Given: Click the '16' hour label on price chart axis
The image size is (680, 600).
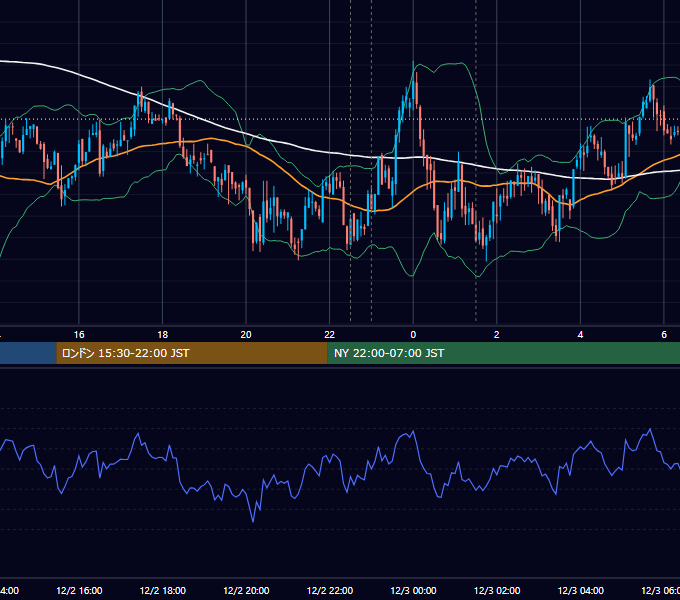Looking at the screenshot, I should click(x=79, y=335).
